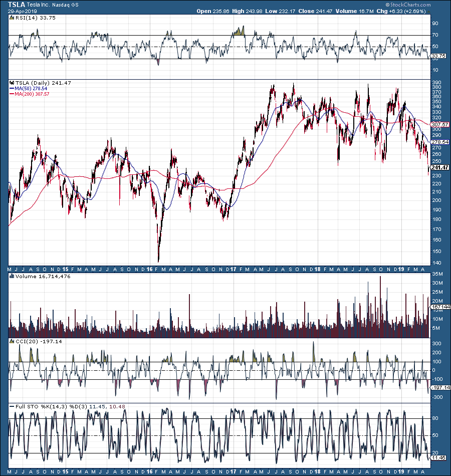Click the -197.14 CCI value tag on right axis

click(x=440, y=388)
